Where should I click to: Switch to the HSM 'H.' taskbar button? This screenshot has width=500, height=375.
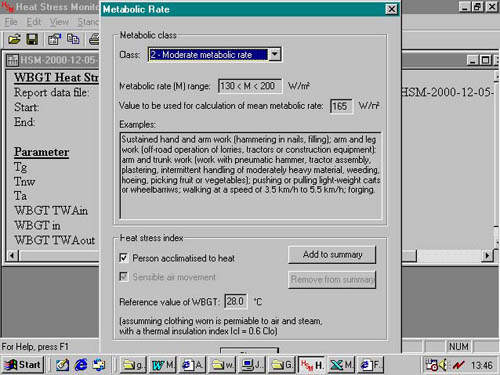coord(312,365)
